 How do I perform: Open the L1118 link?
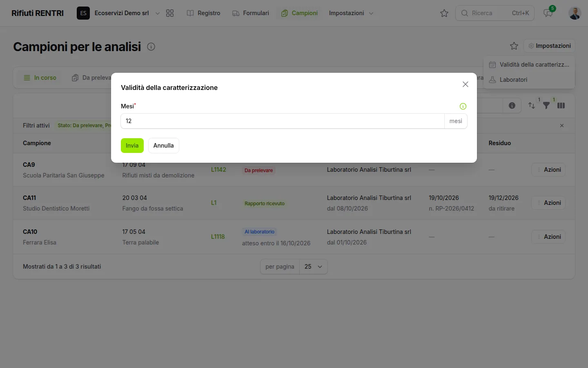pyautogui.click(x=218, y=237)
